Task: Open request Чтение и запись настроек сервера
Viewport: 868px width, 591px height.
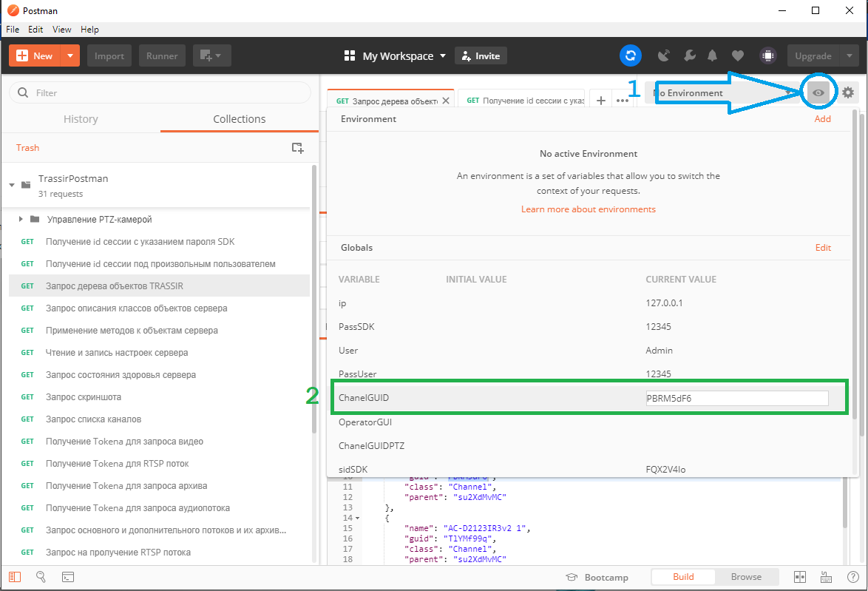Action: point(160,353)
